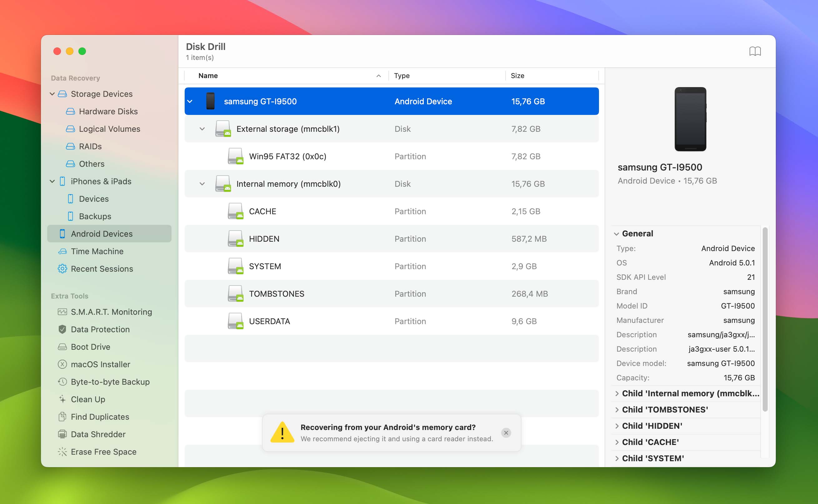The width and height of the screenshot is (818, 504).
Task: Click the macOS Installer icon
Action: click(x=62, y=364)
